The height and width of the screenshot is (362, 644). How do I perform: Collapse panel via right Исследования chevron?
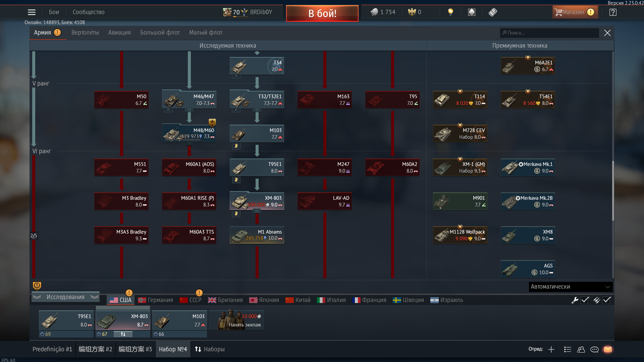click(x=95, y=297)
